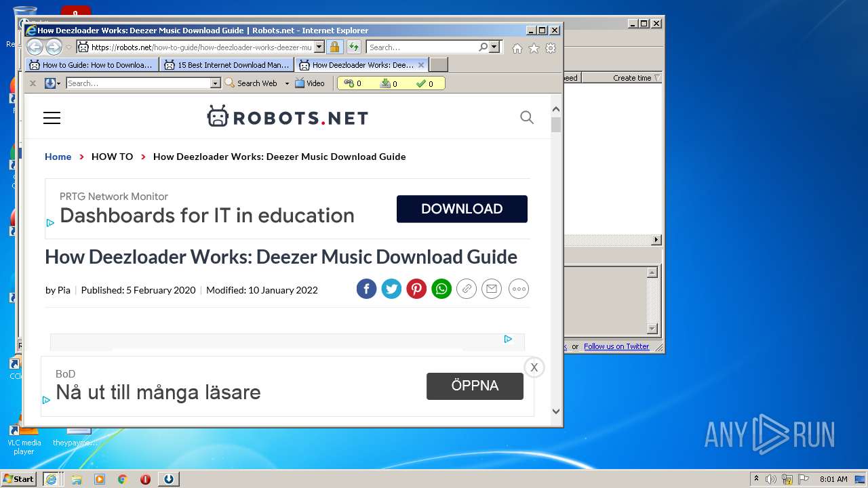Open a new tab button
868x488 pixels.
tap(439, 65)
